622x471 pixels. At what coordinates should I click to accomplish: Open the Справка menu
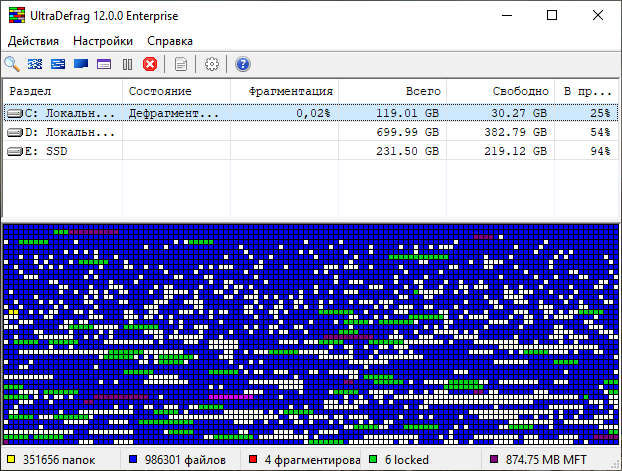[x=171, y=41]
